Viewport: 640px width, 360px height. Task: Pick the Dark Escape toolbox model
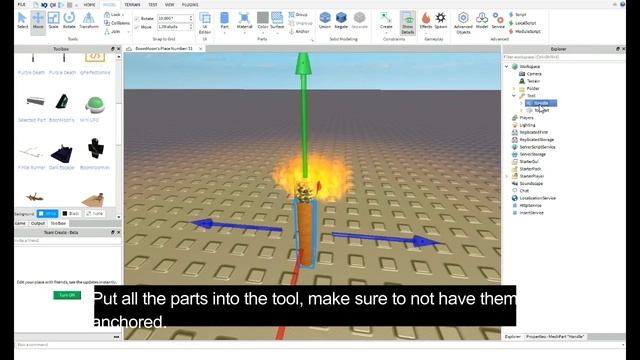62,156
